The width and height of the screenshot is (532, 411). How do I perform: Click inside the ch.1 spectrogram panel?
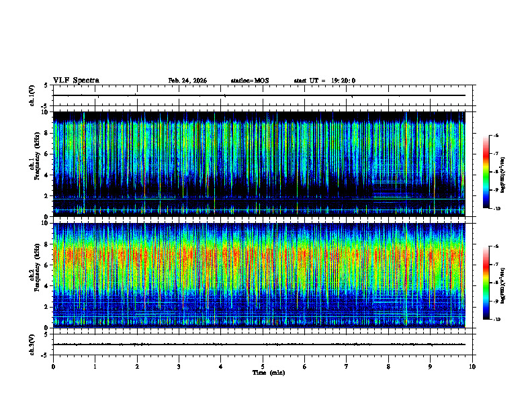[x=259, y=164]
